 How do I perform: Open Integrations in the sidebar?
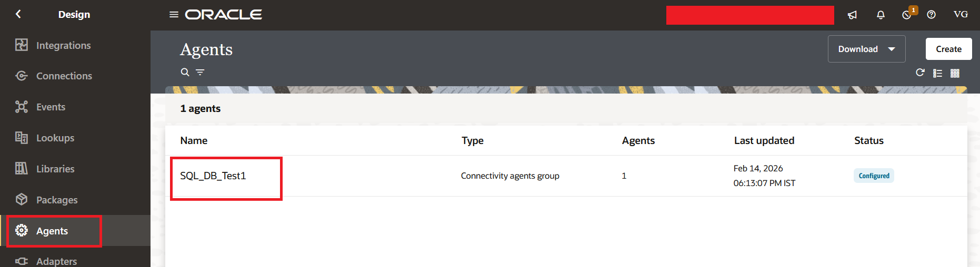63,45
